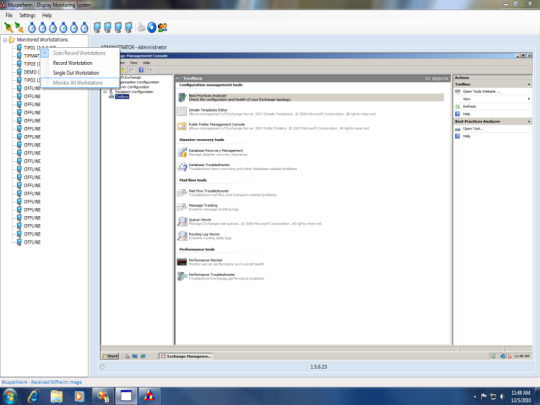
Task: Click the users group icon in the toolbar
Action: coord(162,28)
